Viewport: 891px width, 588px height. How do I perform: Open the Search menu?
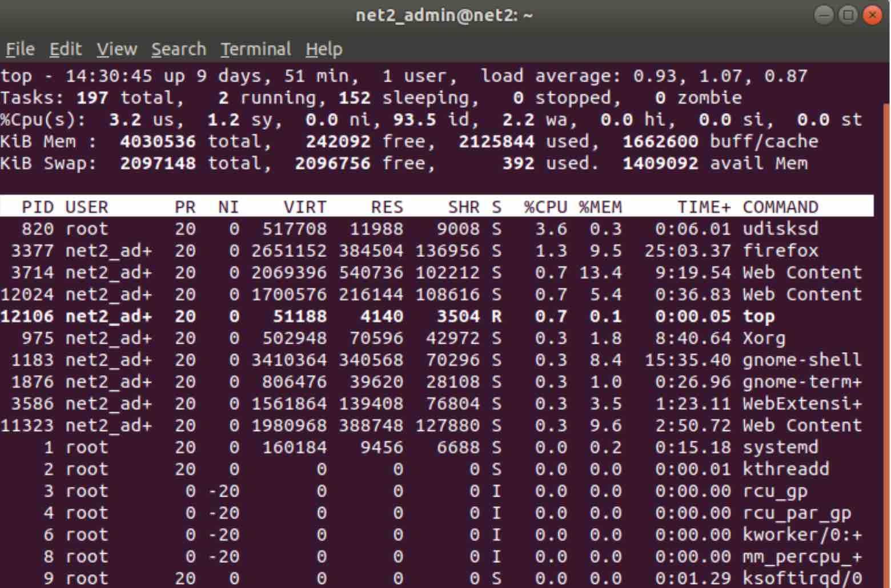click(x=179, y=49)
